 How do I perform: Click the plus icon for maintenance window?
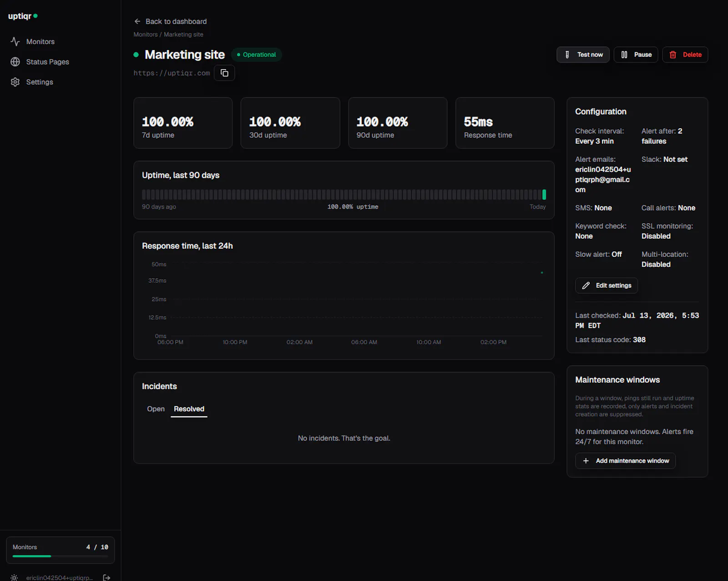586,461
